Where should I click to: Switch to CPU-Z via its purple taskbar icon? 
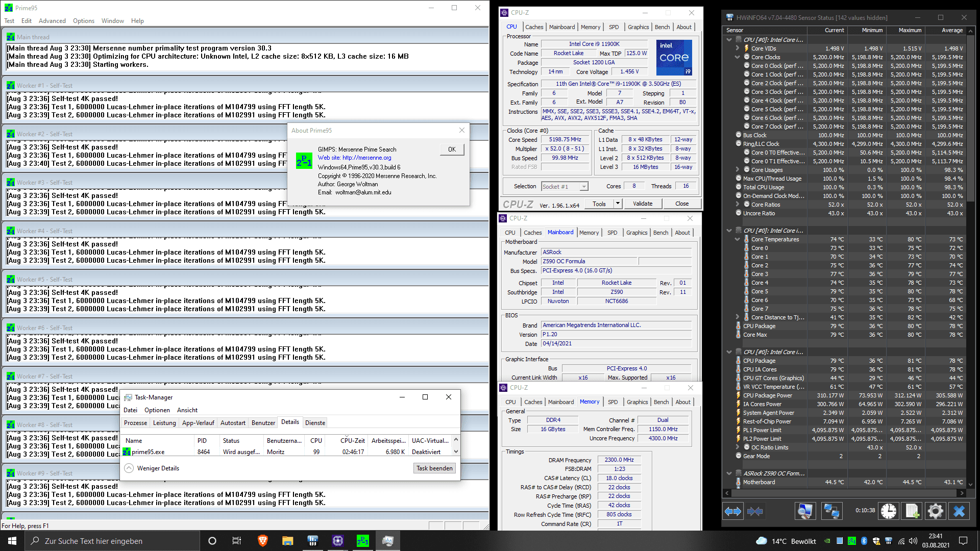point(337,541)
